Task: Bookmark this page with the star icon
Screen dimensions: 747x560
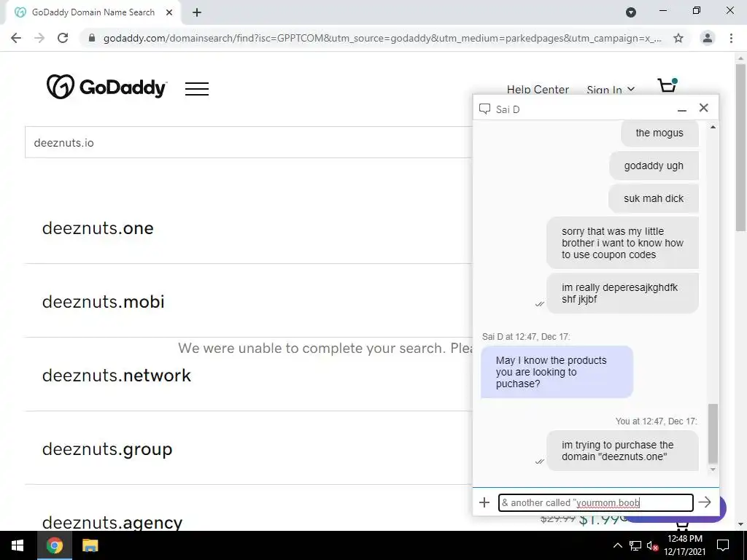Action: coord(678,38)
